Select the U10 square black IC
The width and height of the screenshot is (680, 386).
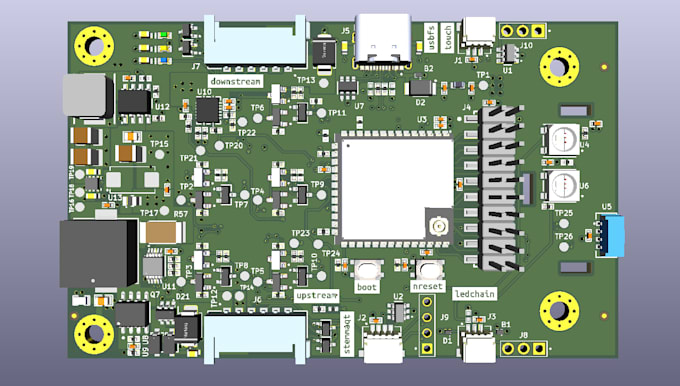coord(207,110)
